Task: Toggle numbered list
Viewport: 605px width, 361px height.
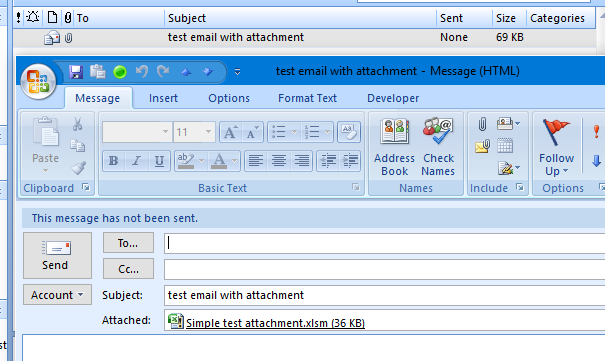Action: pos(311,132)
